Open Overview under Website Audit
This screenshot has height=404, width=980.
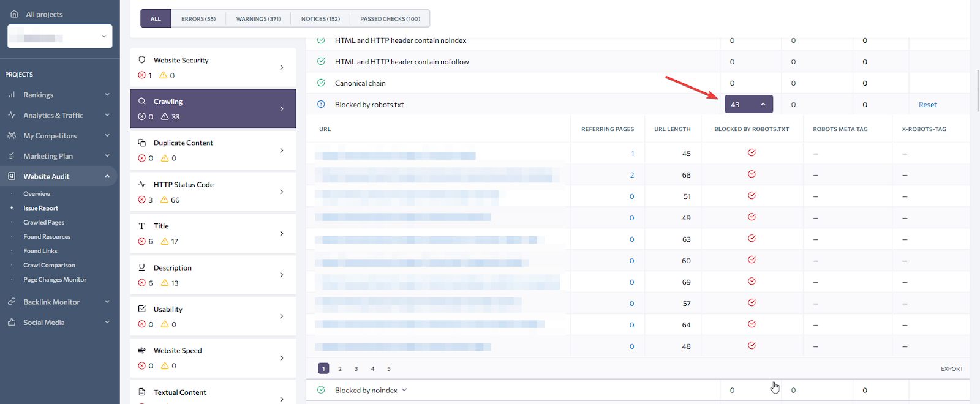click(x=37, y=193)
